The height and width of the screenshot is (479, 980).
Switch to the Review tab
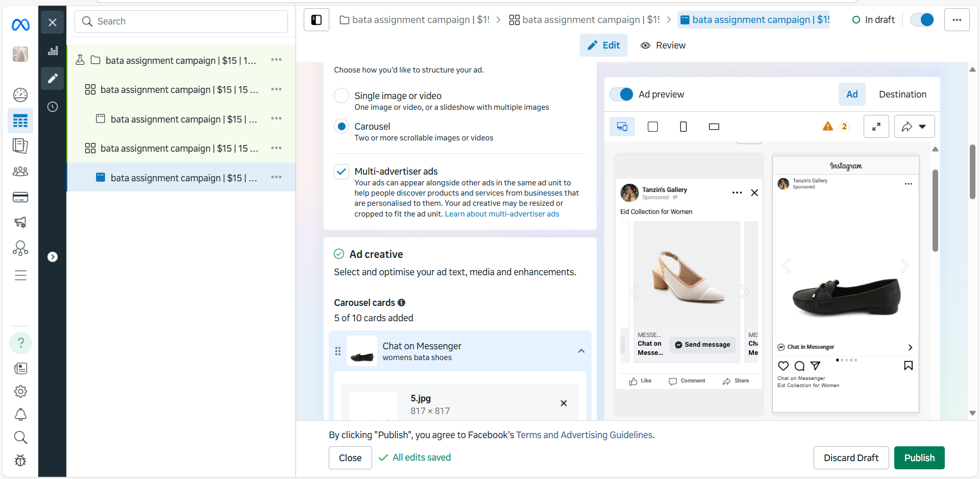click(x=663, y=45)
